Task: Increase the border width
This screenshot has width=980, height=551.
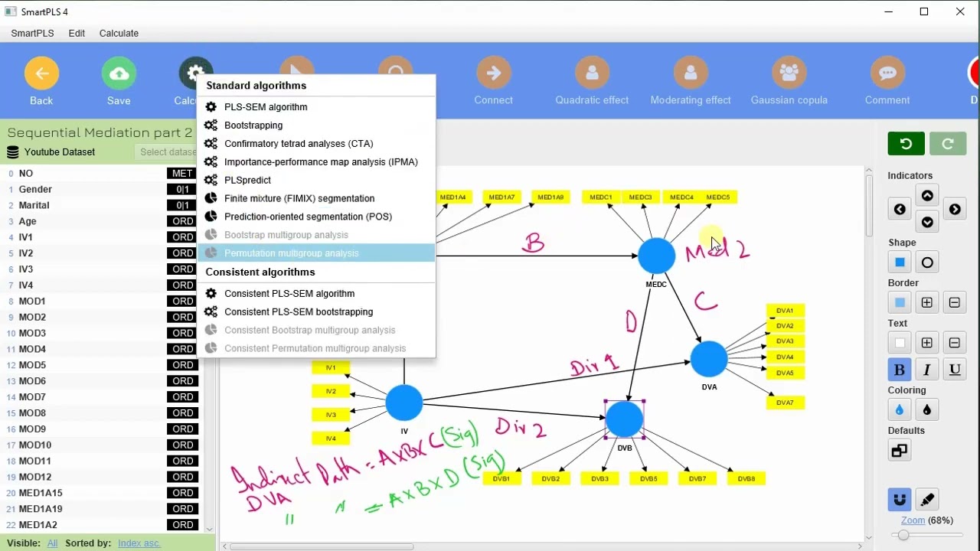Action: pyautogui.click(x=927, y=302)
